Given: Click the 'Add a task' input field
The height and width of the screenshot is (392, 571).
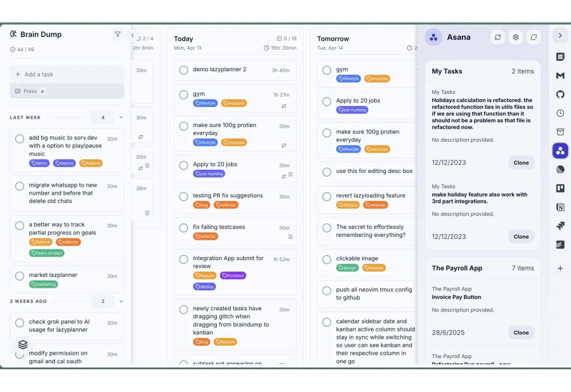Looking at the screenshot, I should pyautogui.click(x=67, y=74).
